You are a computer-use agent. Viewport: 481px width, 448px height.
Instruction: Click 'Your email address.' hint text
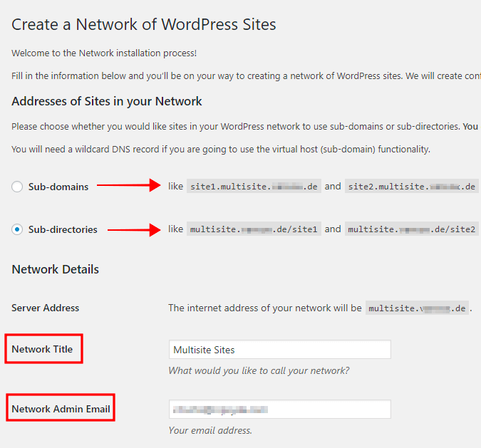pos(210,430)
